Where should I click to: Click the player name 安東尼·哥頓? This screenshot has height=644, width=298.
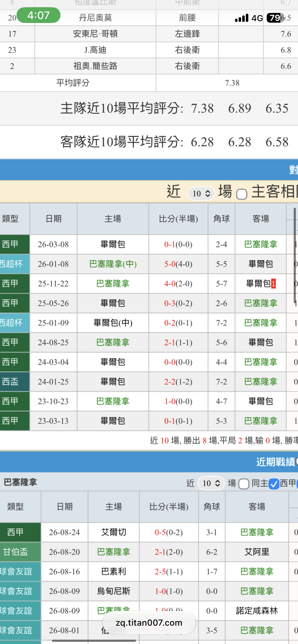pyautogui.click(x=95, y=34)
